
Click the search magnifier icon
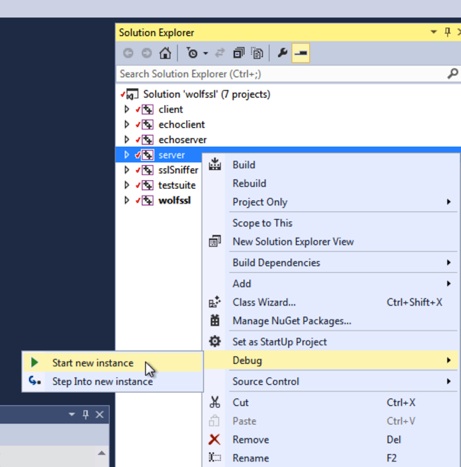coord(452,73)
